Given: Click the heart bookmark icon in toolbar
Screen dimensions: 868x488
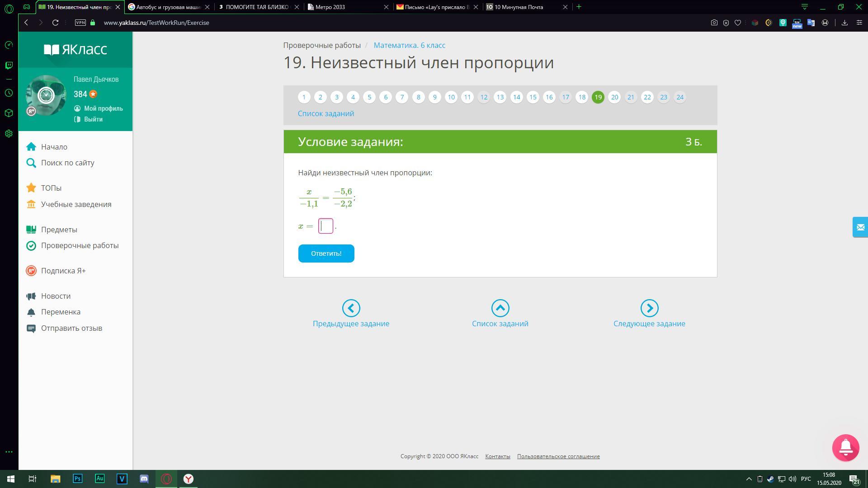Looking at the screenshot, I should point(738,23).
